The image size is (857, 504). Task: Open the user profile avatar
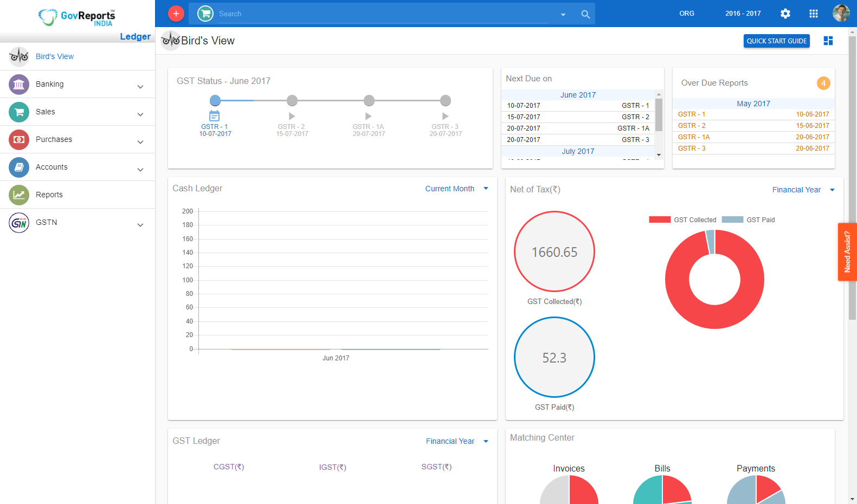point(841,13)
